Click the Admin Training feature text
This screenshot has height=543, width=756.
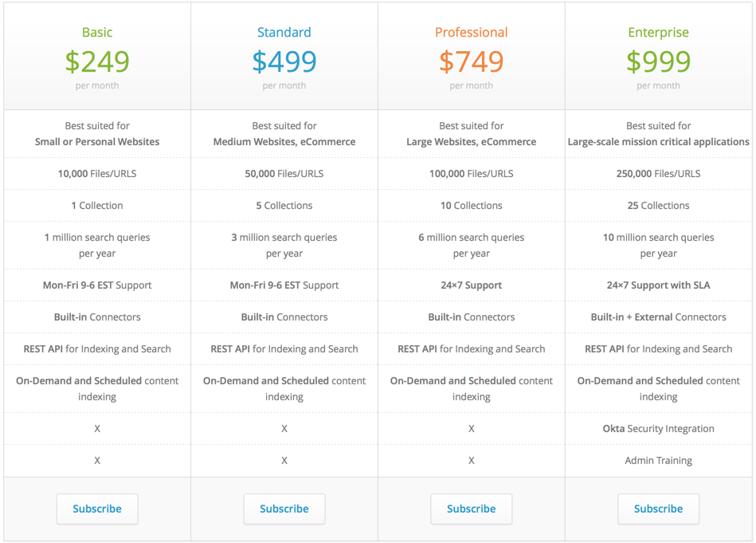(658, 461)
